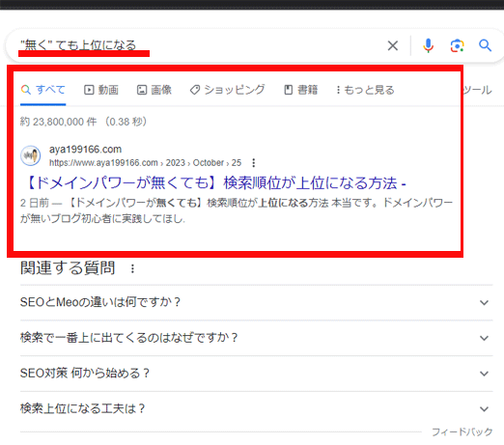This screenshot has width=504, height=445.
Task: Click the blue magnifier search button
Action: click(485, 45)
